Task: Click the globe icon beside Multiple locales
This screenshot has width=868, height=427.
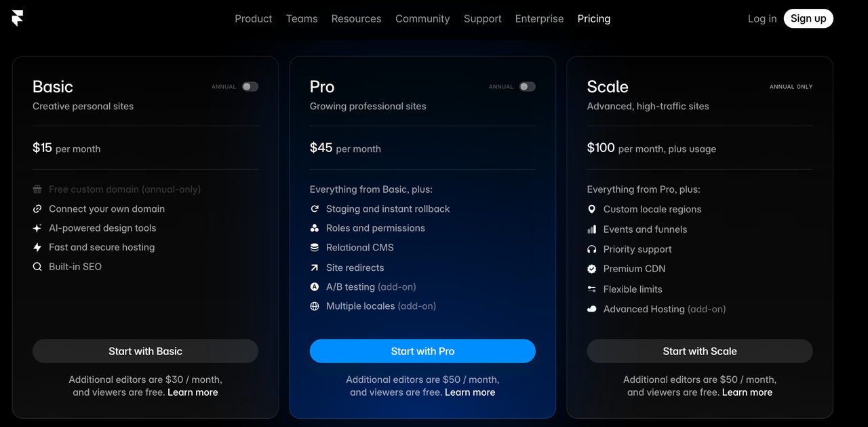Action: click(315, 306)
